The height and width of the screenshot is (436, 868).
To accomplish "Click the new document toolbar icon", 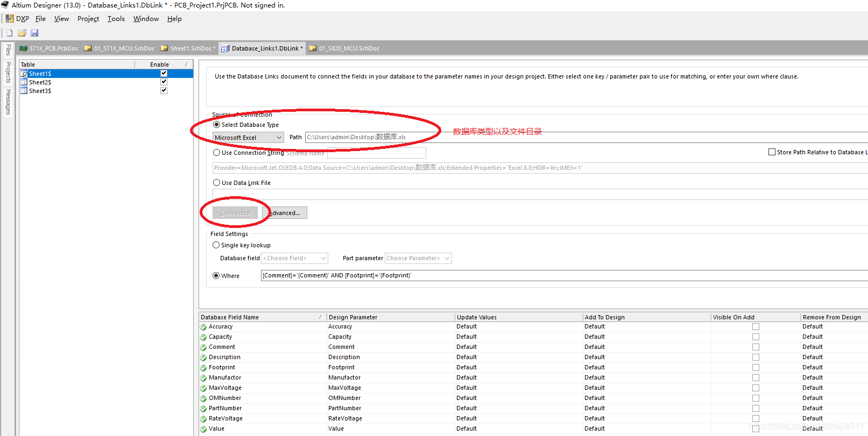I will (x=9, y=33).
